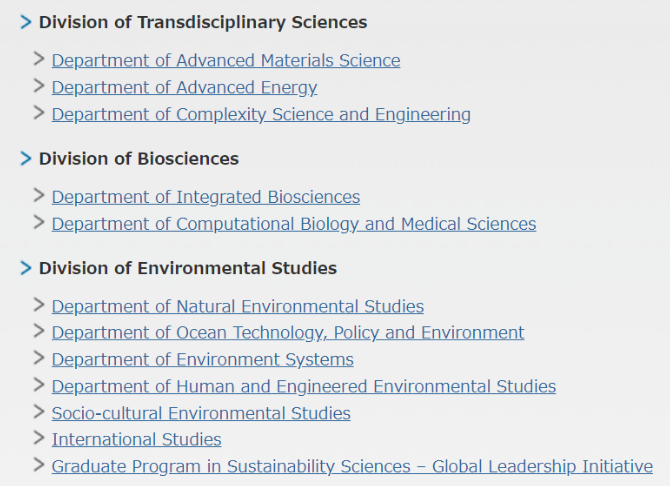Open Human and Engineered Environmental Studies link
The height and width of the screenshot is (486, 670).
304,386
